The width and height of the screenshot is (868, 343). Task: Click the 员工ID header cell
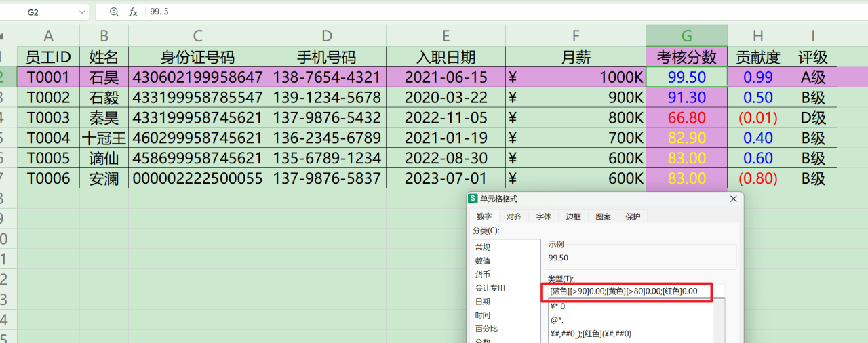(48, 57)
